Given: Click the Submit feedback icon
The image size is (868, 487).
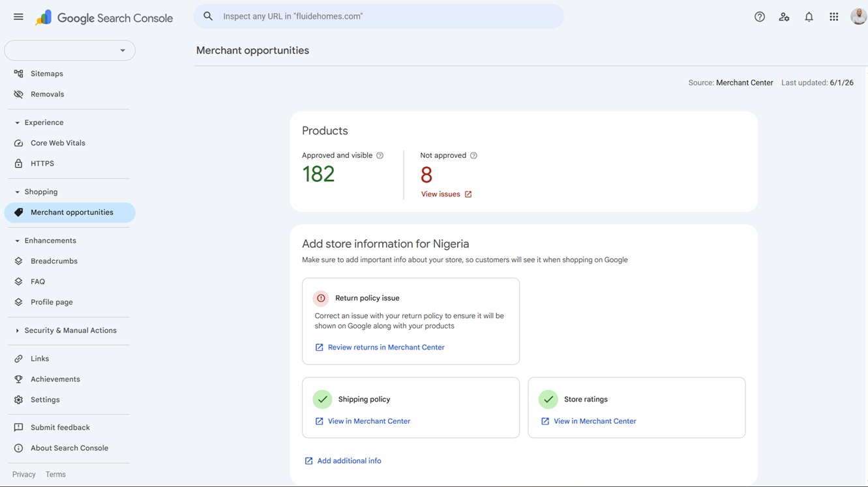Looking at the screenshot, I should pyautogui.click(x=18, y=428).
